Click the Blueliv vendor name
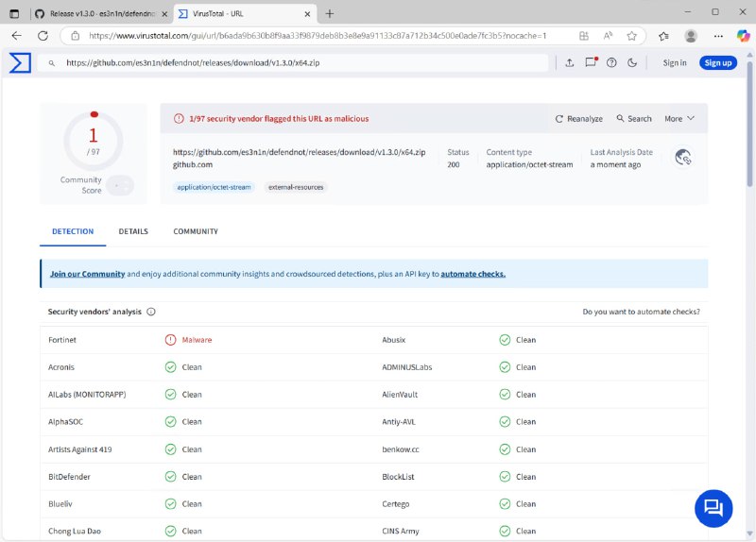 pyautogui.click(x=60, y=504)
